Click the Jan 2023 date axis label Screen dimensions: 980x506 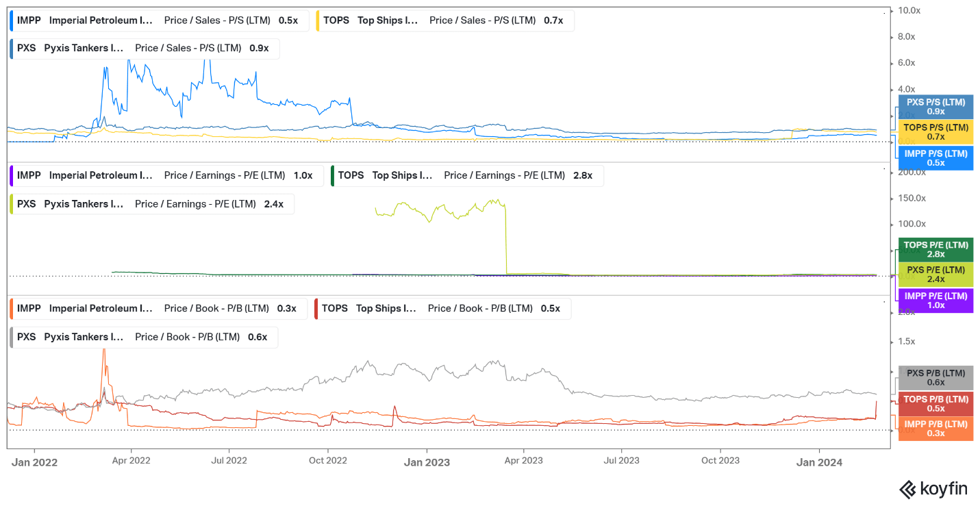click(x=427, y=462)
